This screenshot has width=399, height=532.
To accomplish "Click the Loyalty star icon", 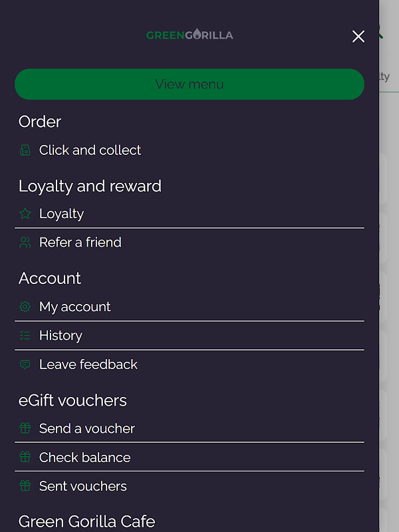I will (x=25, y=214).
